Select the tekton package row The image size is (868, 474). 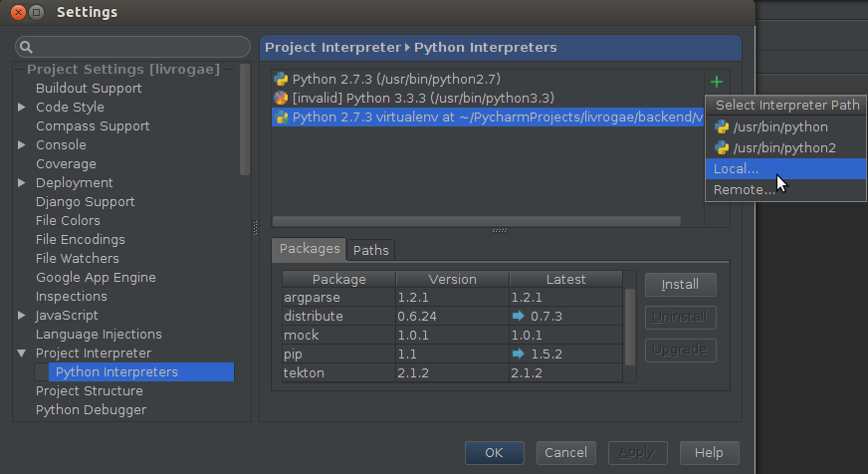452,372
